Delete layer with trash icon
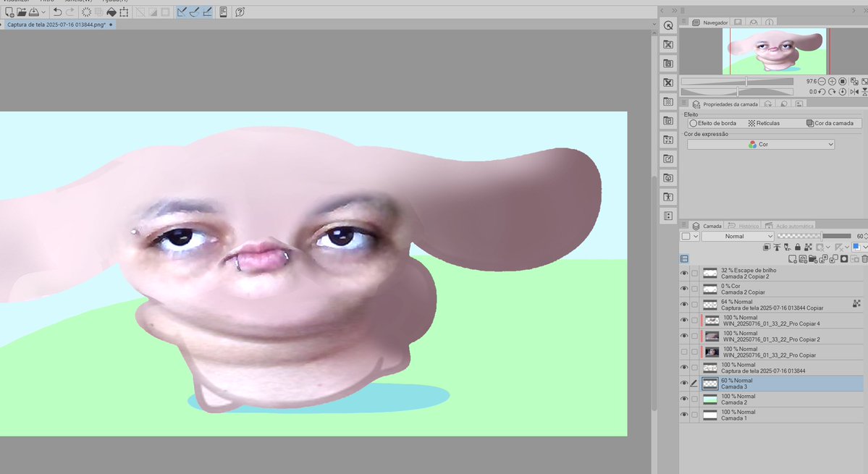 (x=864, y=259)
